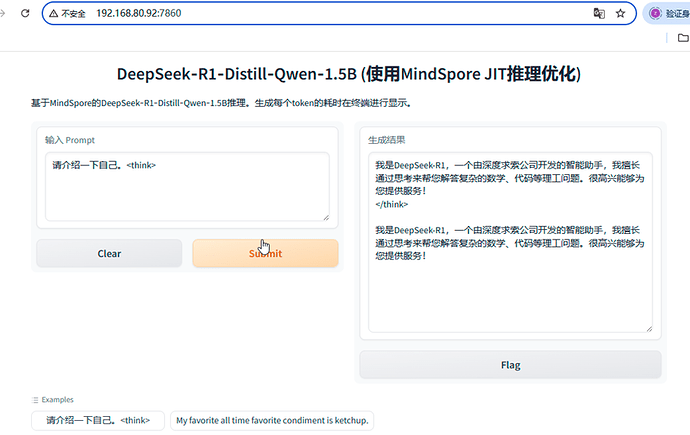Viewport: 690px width, 435px height.
Task: Click the resize handle of output textbox
Action: click(647, 327)
